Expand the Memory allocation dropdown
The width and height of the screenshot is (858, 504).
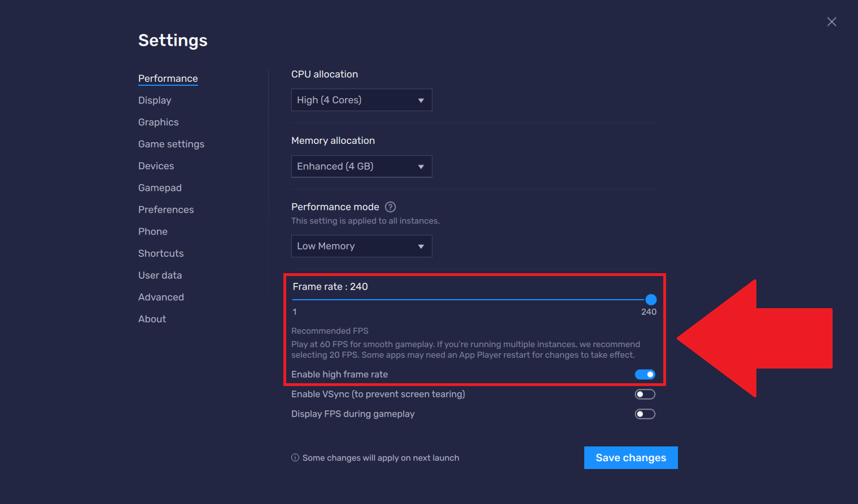pos(361,166)
